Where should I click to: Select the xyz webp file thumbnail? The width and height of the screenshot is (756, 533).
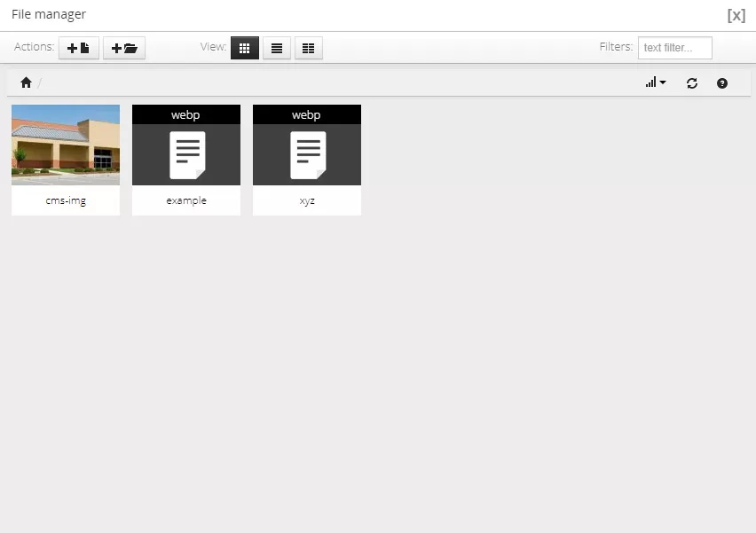pos(307,145)
